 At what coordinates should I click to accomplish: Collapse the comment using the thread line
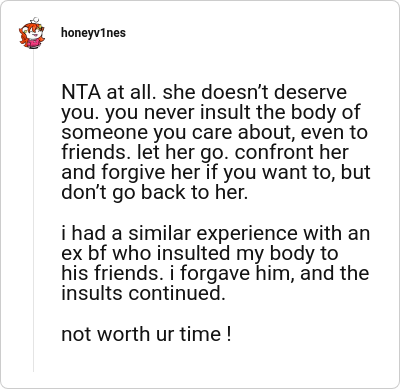[x=33, y=211]
